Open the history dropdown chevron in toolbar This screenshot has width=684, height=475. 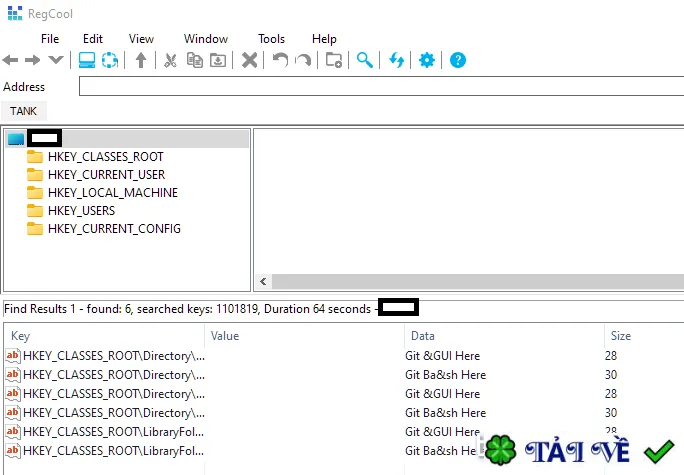[x=56, y=60]
